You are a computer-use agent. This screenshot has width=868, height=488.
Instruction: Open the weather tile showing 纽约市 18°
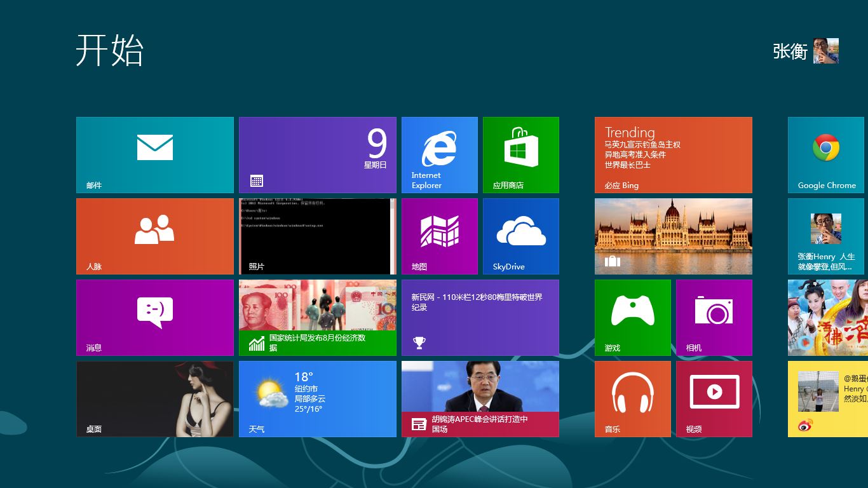coord(317,398)
